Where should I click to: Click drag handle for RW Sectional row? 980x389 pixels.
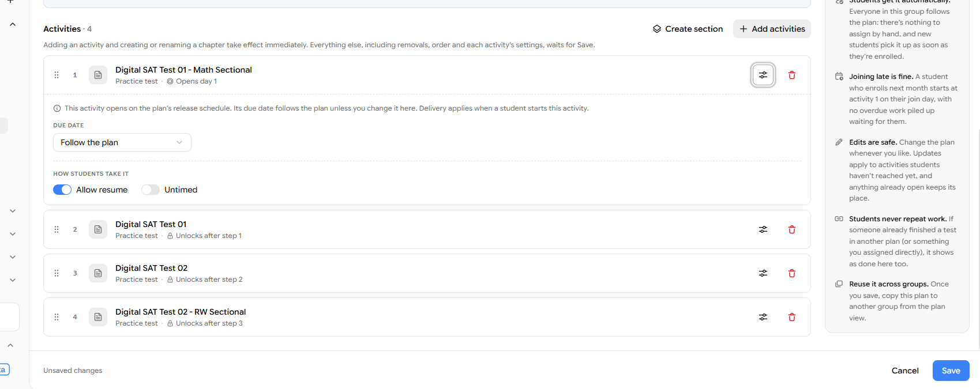click(x=57, y=317)
